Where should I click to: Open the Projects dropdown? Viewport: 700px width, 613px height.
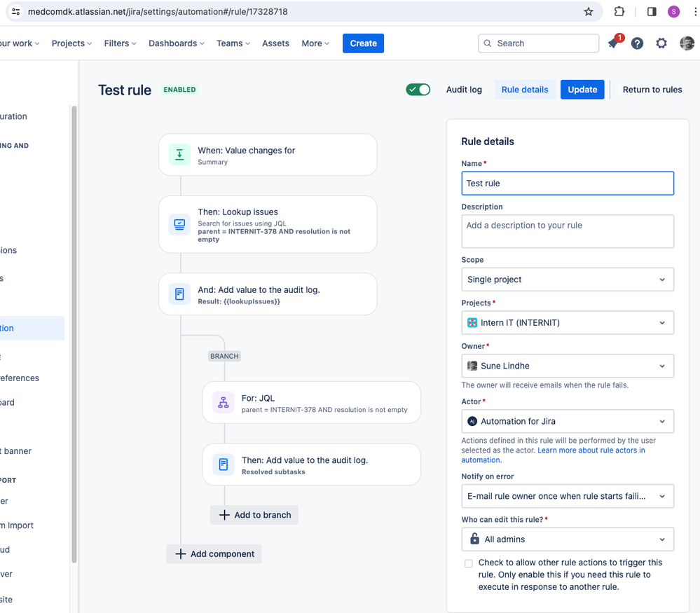point(568,323)
